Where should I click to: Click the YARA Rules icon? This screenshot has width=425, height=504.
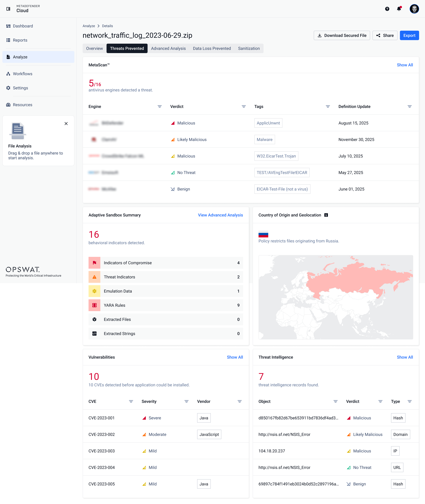click(94, 305)
